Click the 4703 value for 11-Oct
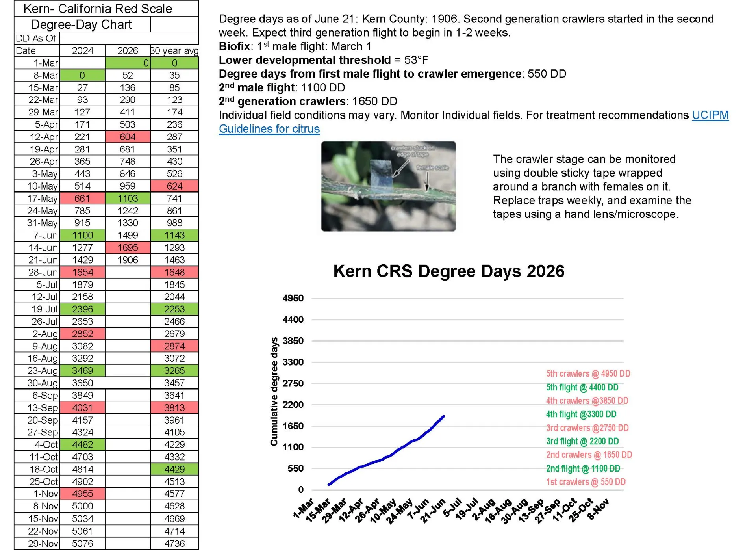The image size is (756, 550). point(82,457)
